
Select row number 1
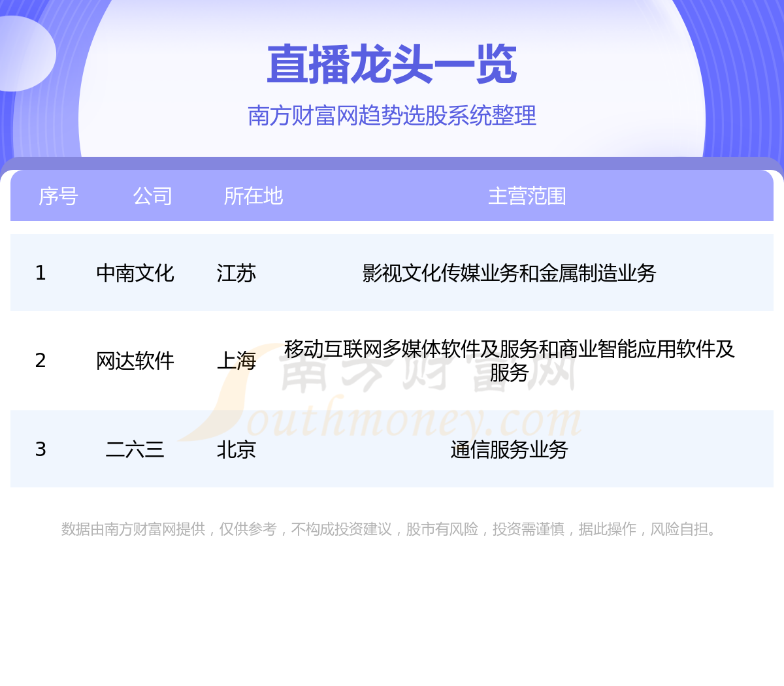[41, 273]
